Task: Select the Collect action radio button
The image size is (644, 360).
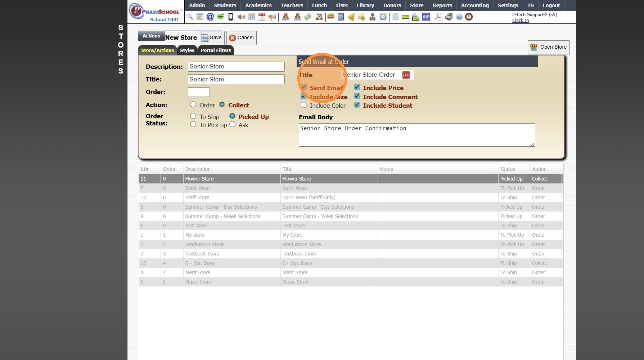Action: pos(222,105)
